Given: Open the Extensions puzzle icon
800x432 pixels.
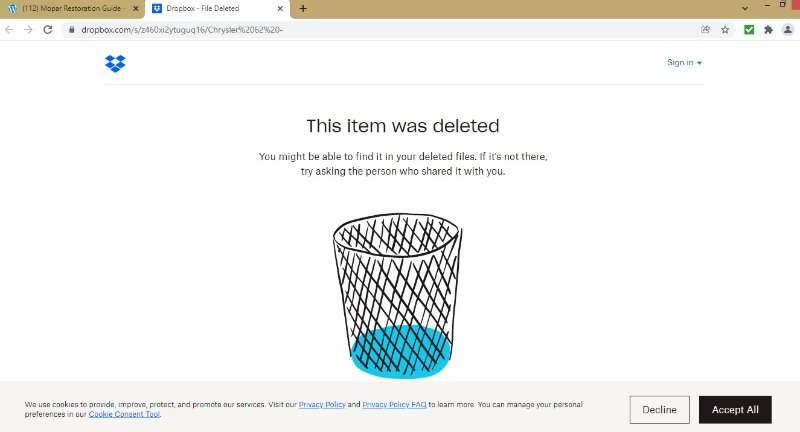Looking at the screenshot, I should tap(768, 30).
